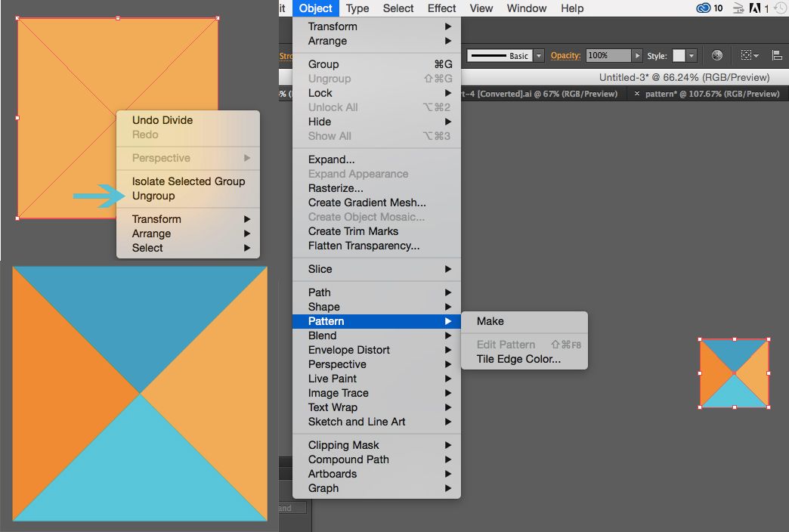Viewport: 789px width, 532px height.
Task: Open the Recolor Artwork icon
Action: point(716,54)
